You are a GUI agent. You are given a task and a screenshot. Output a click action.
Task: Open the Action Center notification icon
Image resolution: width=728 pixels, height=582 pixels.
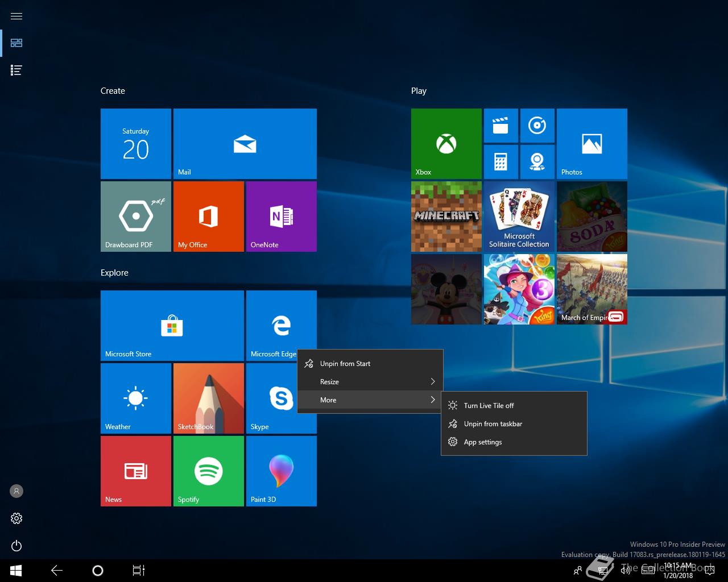pyautogui.click(x=710, y=571)
